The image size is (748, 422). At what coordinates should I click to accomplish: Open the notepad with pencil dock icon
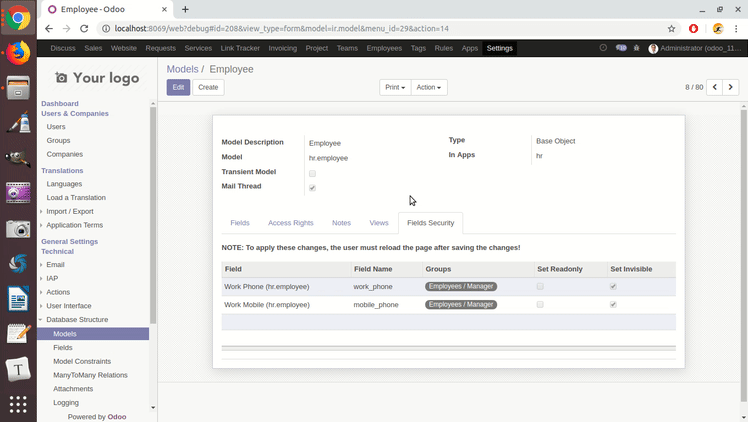coord(18,334)
